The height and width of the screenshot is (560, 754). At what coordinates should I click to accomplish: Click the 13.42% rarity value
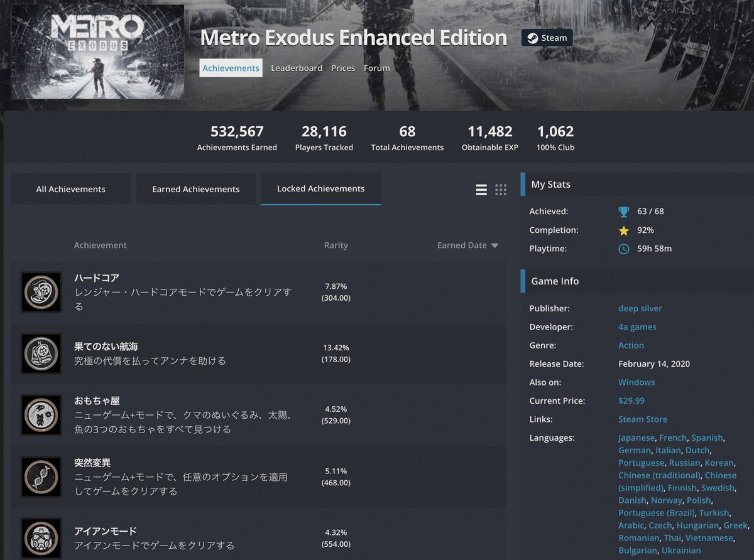pos(336,348)
